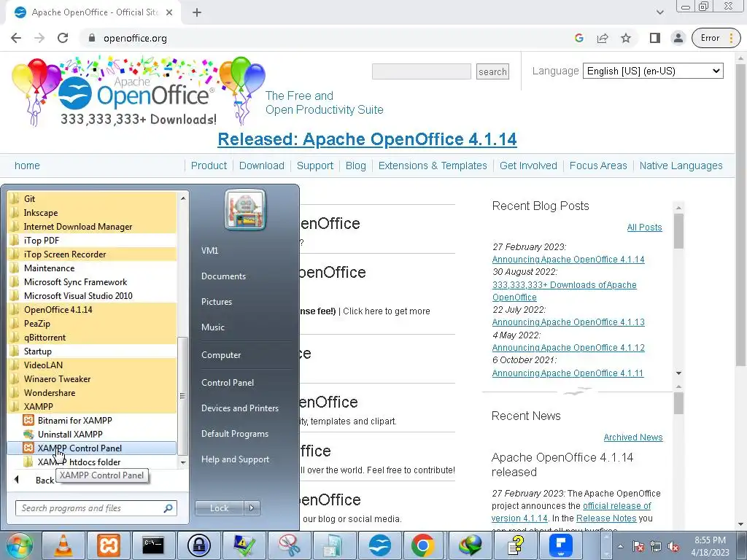747x560 pixels.
Task: Click the address bar openoffice.org
Action: coord(135,38)
